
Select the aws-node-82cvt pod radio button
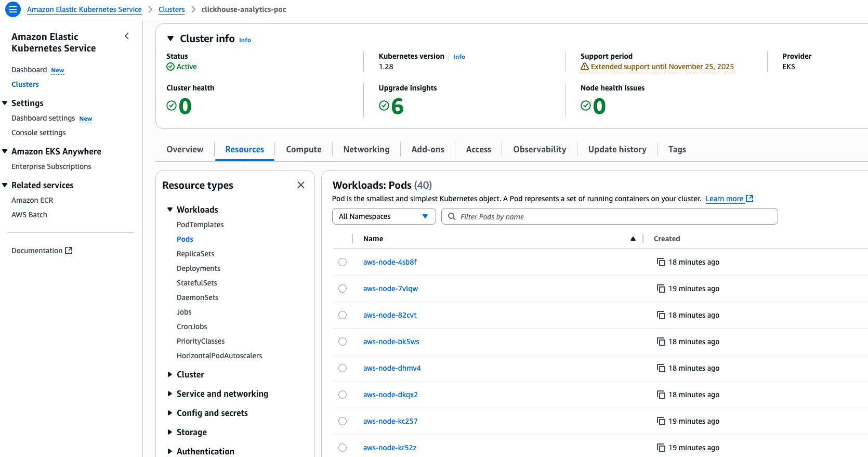coord(343,315)
